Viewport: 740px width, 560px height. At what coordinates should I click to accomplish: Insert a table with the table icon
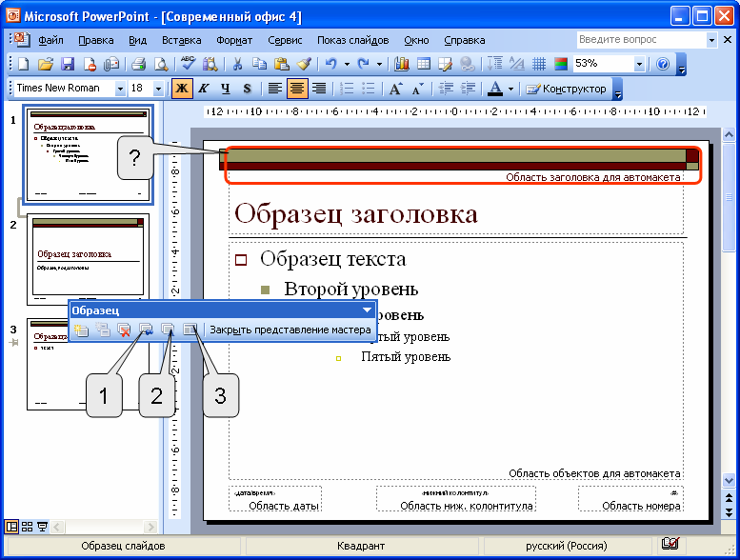click(x=423, y=64)
